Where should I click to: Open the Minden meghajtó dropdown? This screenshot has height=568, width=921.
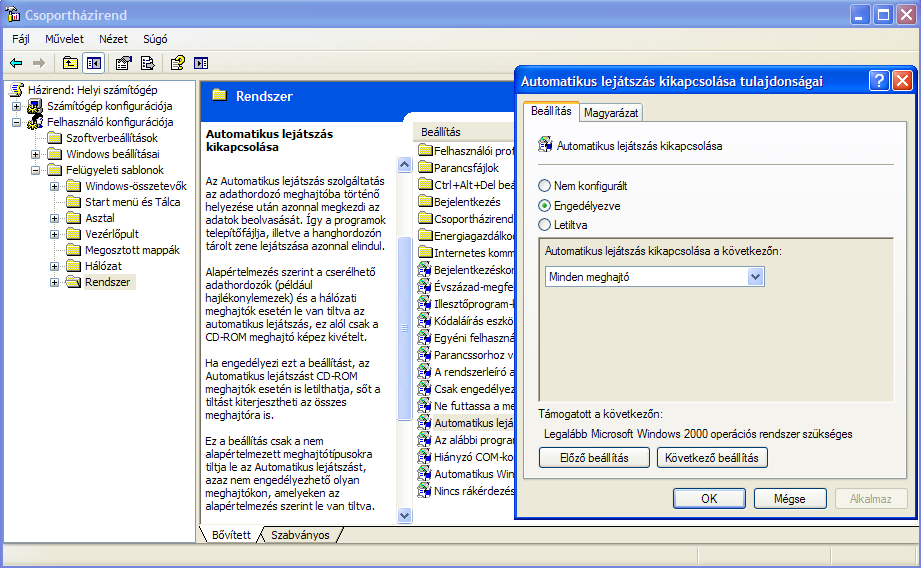click(x=756, y=276)
